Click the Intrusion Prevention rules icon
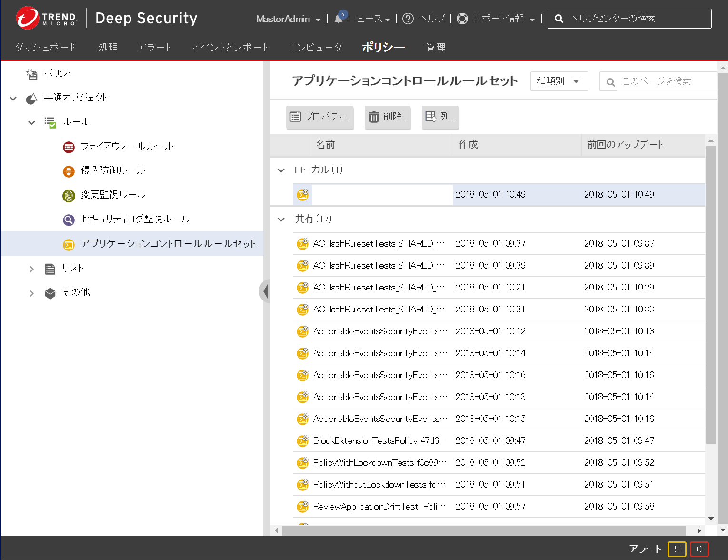 coord(69,171)
